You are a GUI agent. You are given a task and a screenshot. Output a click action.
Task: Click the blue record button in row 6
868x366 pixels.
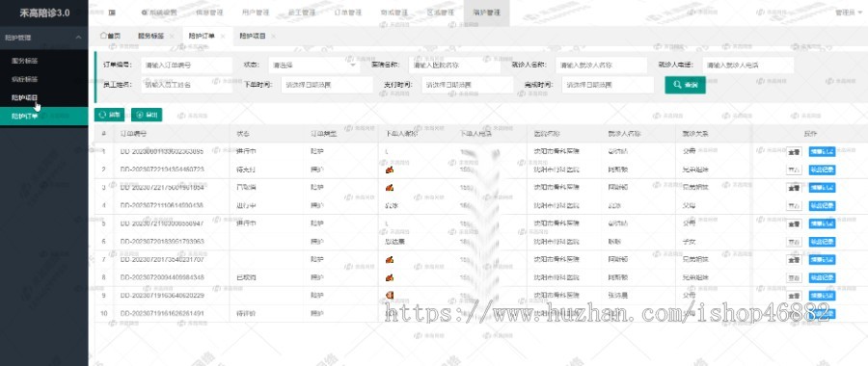(x=822, y=242)
